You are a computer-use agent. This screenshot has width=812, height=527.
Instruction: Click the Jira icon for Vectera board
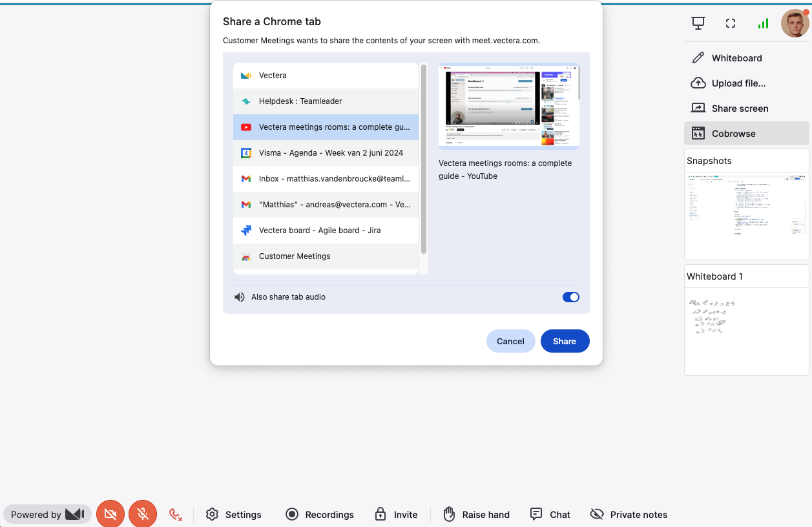pyautogui.click(x=246, y=231)
